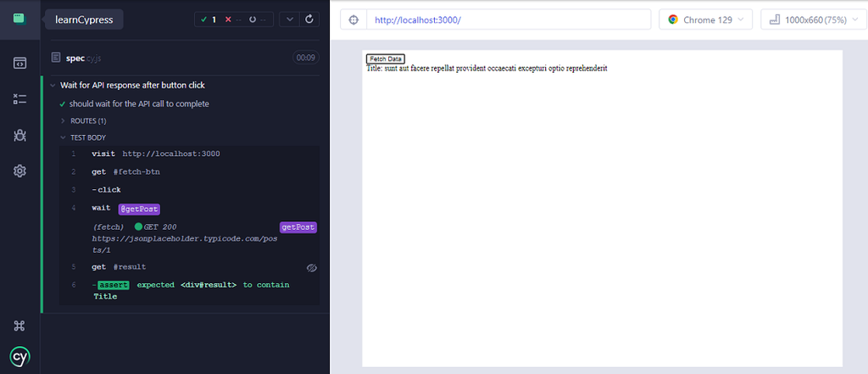Click the 00:09 test duration badge
This screenshot has width=868, height=374.
coord(305,58)
